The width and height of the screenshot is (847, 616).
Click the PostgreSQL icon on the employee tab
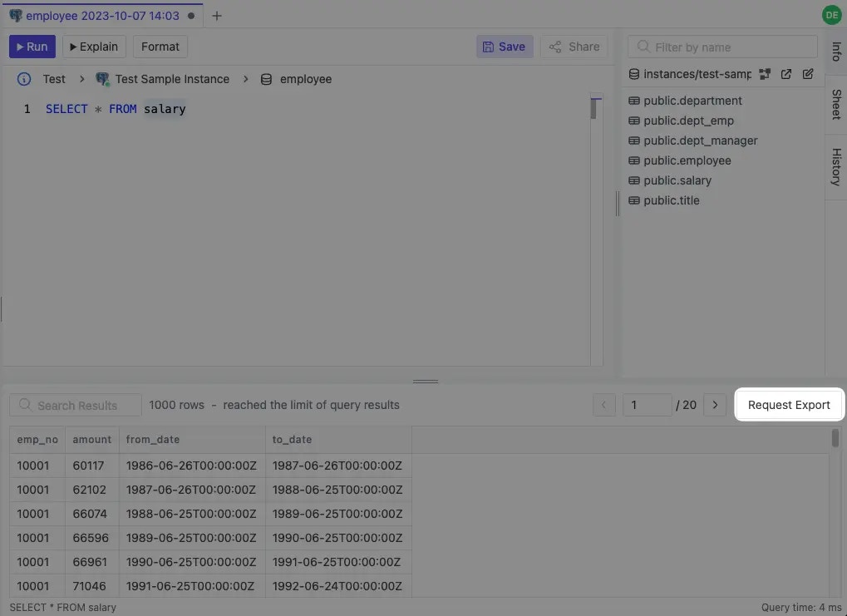click(15, 15)
